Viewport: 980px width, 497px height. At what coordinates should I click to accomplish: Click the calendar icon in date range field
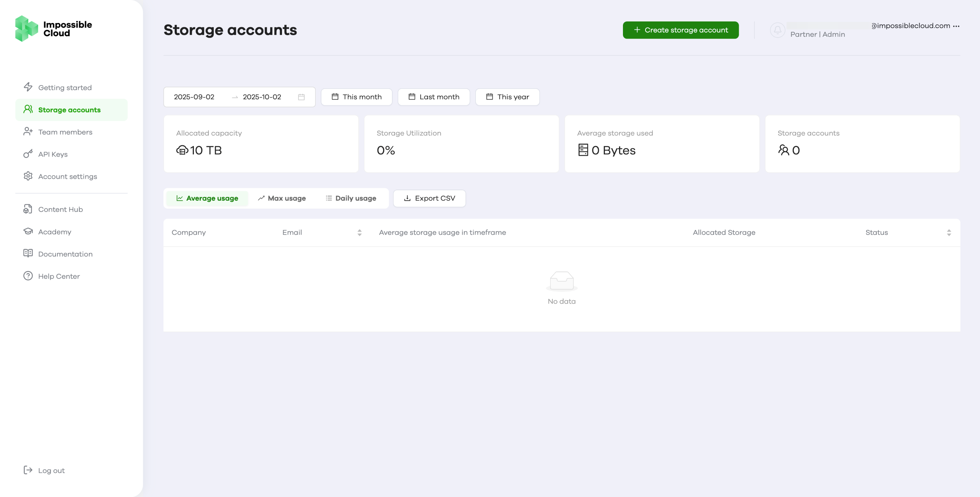[302, 97]
